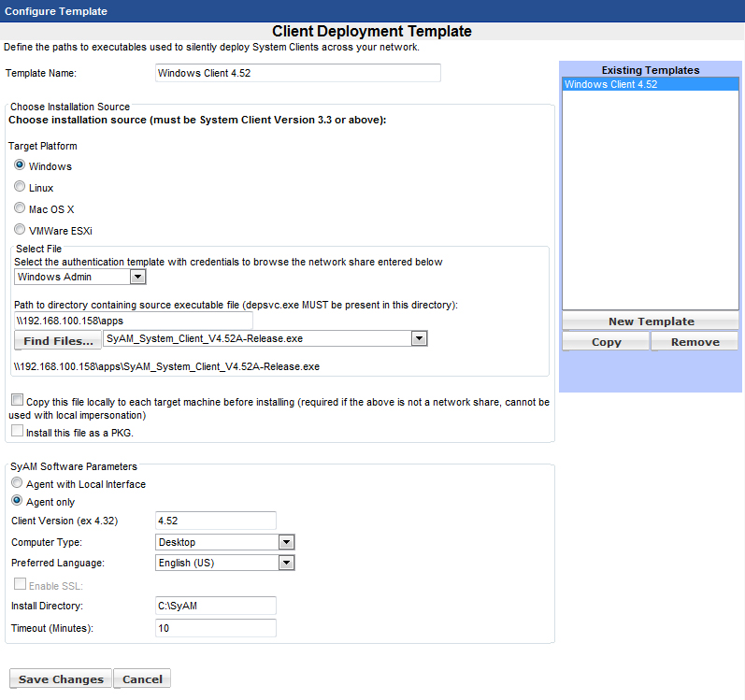Select the Windows target platform radio button
This screenshot has width=745, height=700.
point(20,165)
